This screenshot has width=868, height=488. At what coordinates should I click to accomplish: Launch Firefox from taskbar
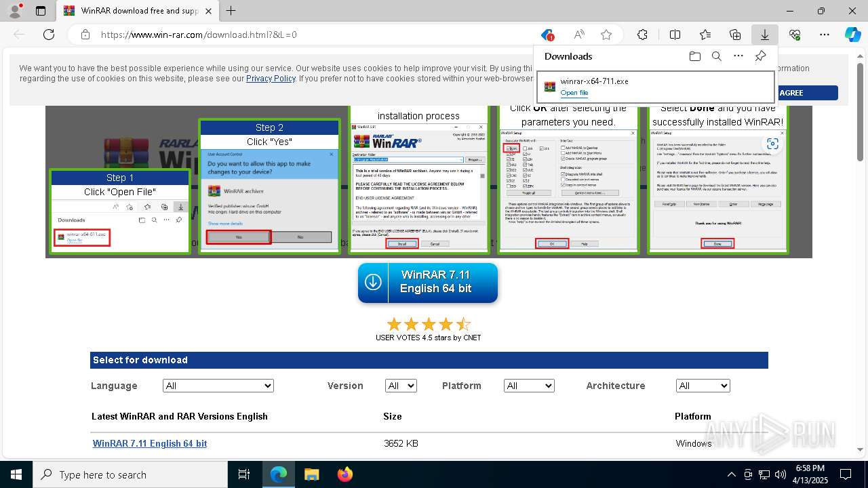pyautogui.click(x=344, y=474)
